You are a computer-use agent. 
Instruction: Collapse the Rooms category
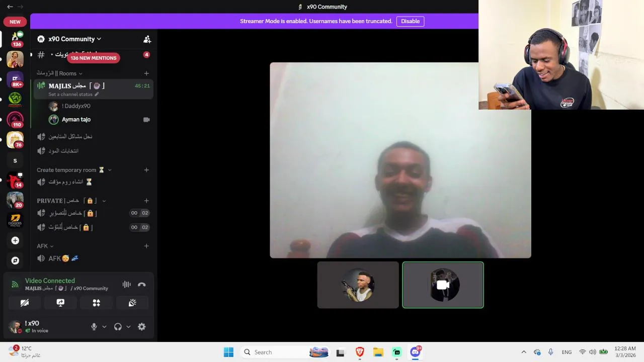click(59, 73)
